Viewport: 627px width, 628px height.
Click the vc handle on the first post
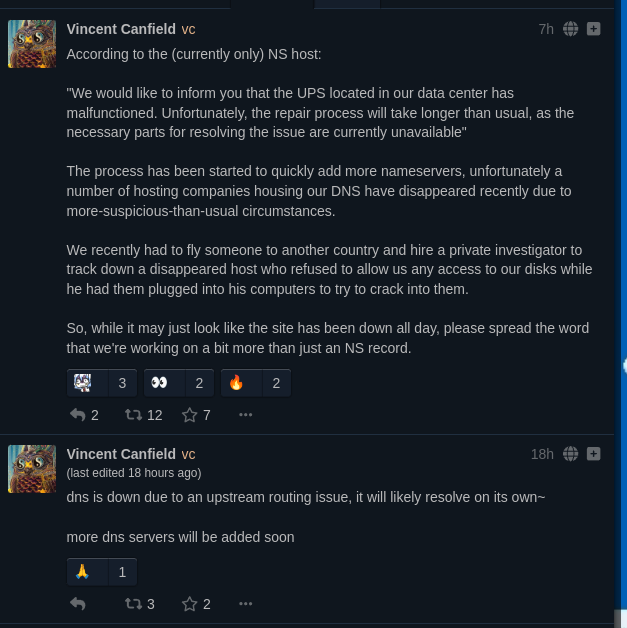click(188, 30)
